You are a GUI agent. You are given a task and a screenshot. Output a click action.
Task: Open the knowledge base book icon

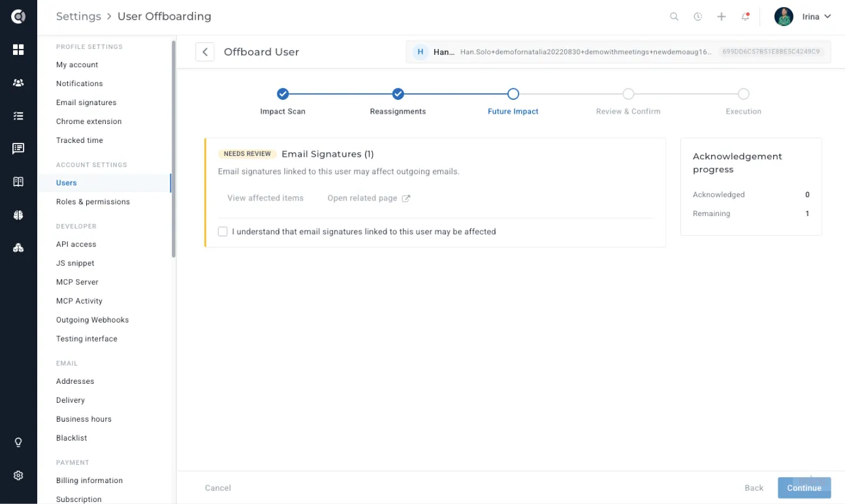pyautogui.click(x=18, y=182)
